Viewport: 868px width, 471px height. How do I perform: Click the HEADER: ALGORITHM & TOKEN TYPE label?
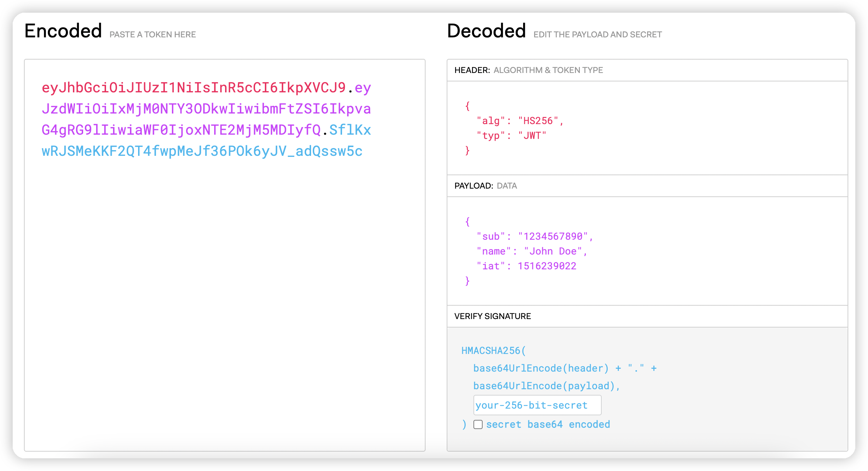click(x=528, y=70)
